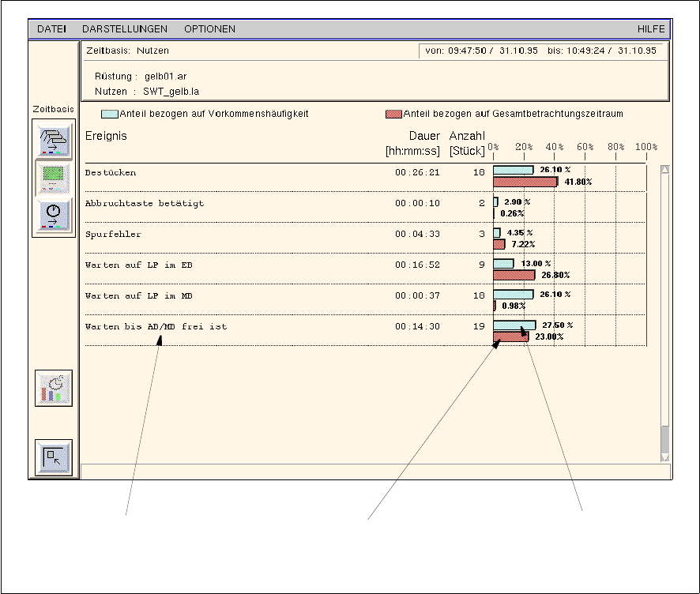Select the green Nutzen time base icon
This screenshot has width=700, height=594.
(54, 178)
